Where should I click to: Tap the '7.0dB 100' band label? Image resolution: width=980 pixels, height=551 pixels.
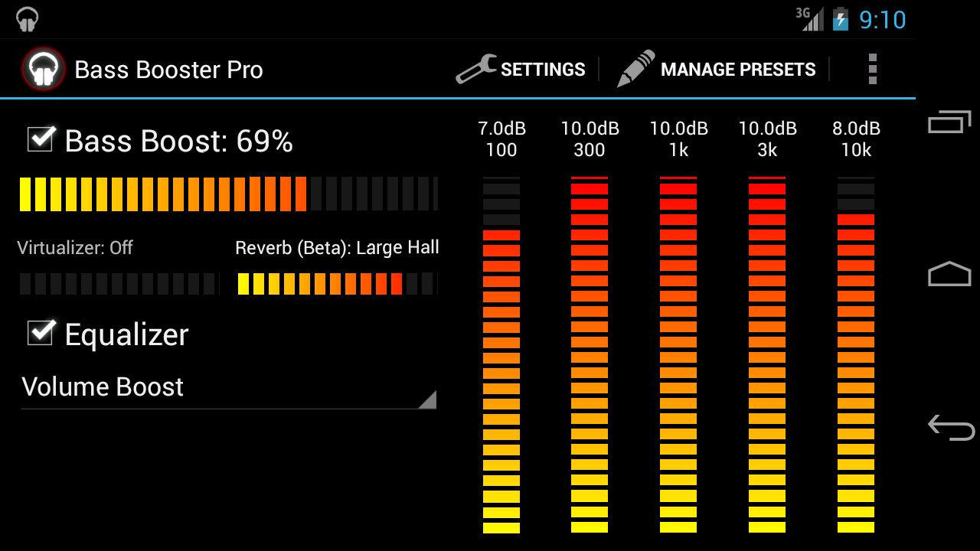(x=501, y=139)
